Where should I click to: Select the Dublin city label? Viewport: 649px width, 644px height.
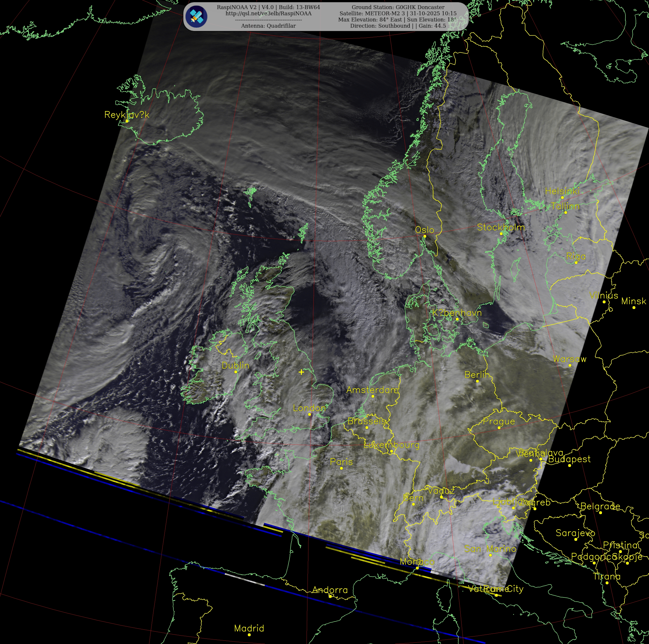coord(235,365)
